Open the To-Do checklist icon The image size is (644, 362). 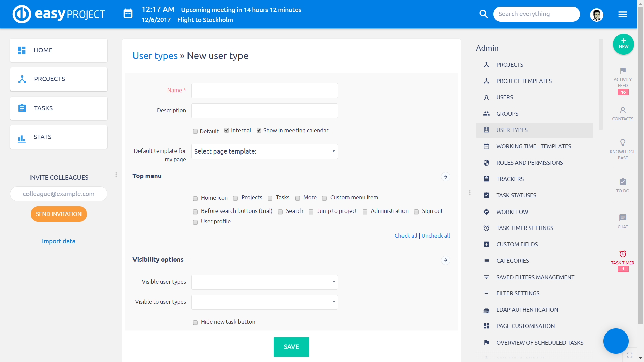tap(623, 182)
